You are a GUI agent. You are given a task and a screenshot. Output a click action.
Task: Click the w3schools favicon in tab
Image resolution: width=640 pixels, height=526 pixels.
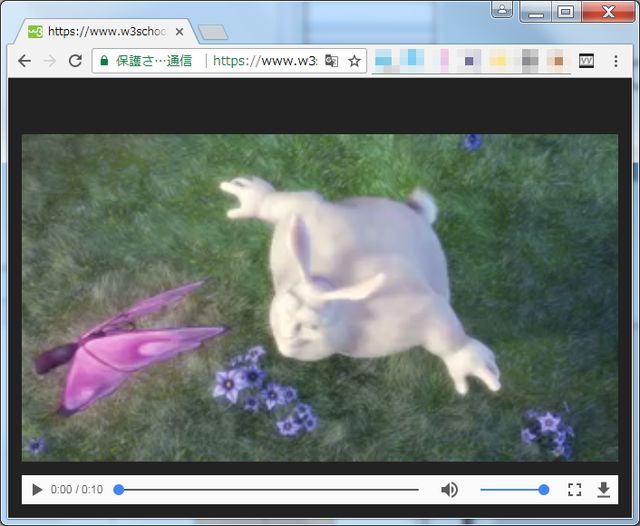[36, 31]
